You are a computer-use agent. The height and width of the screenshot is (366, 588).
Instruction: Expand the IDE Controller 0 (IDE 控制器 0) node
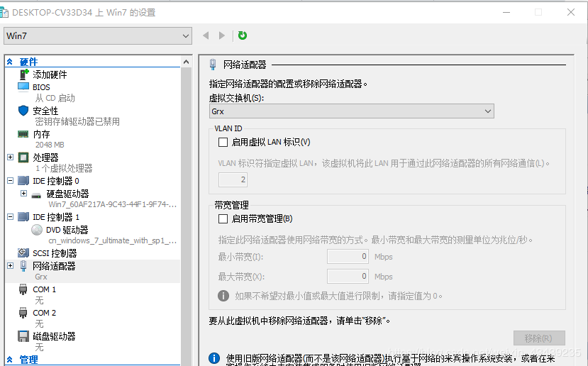(10, 181)
